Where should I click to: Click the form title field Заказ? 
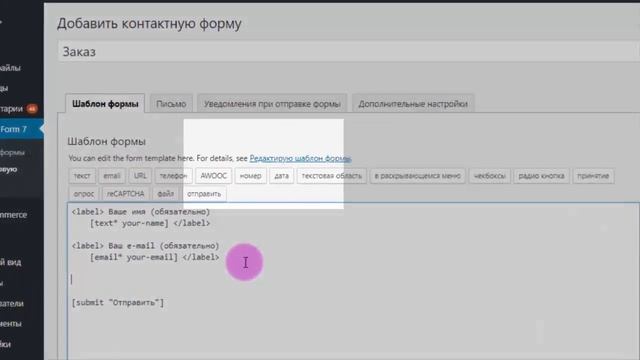coord(349,52)
